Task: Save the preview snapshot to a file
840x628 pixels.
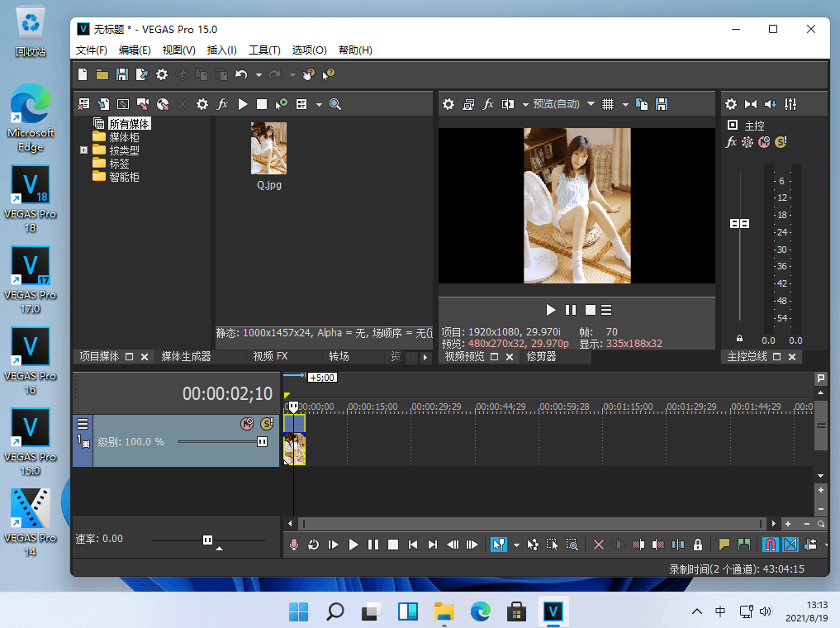Action: (x=662, y=104)
